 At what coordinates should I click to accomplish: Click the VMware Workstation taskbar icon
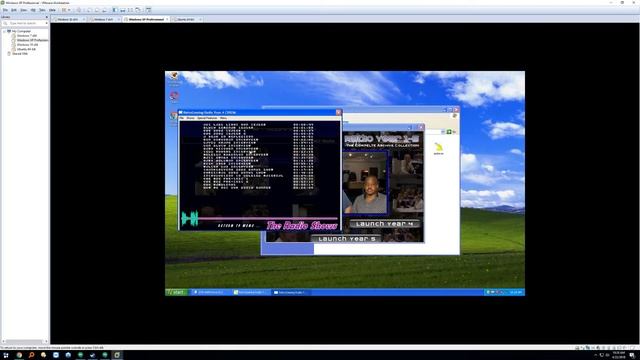click(117, 355)
